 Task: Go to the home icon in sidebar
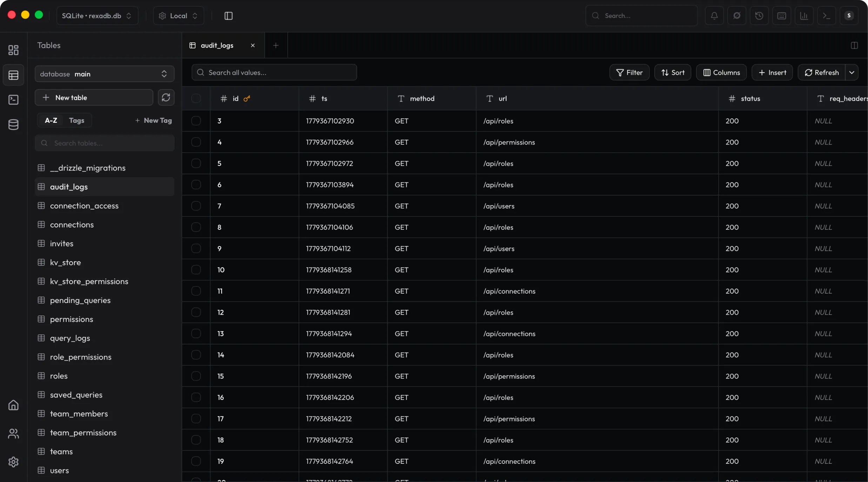[x=13, y=405]
